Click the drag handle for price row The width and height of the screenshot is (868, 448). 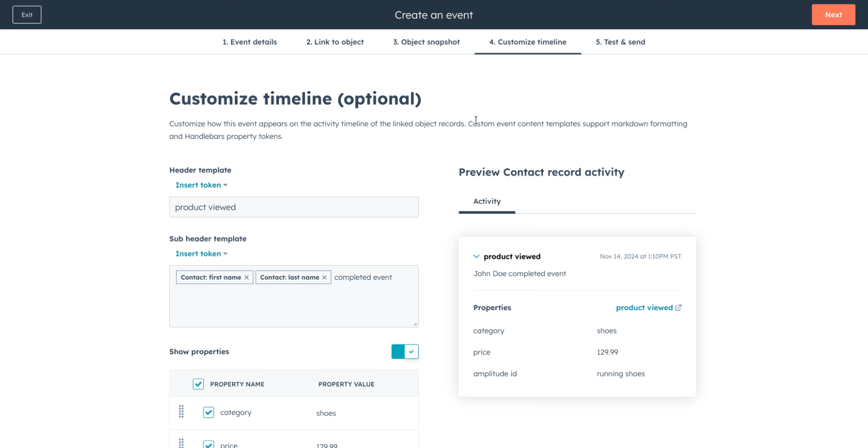pyautogui.click(x=181, y=443)
